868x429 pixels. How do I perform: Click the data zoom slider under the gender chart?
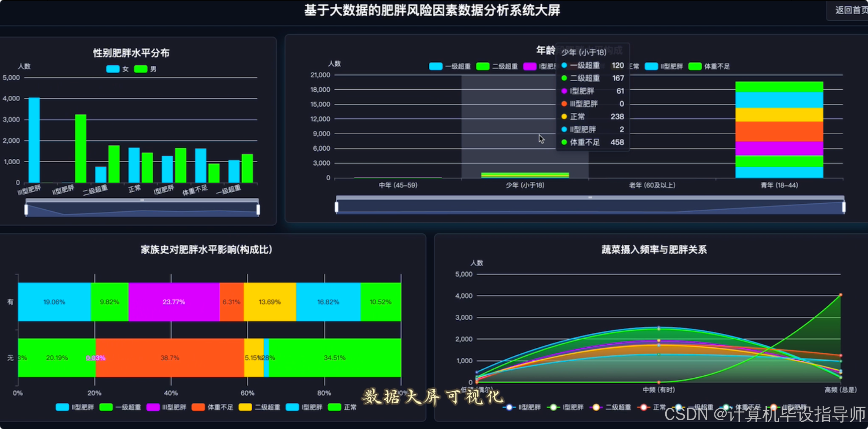point(142,209)
